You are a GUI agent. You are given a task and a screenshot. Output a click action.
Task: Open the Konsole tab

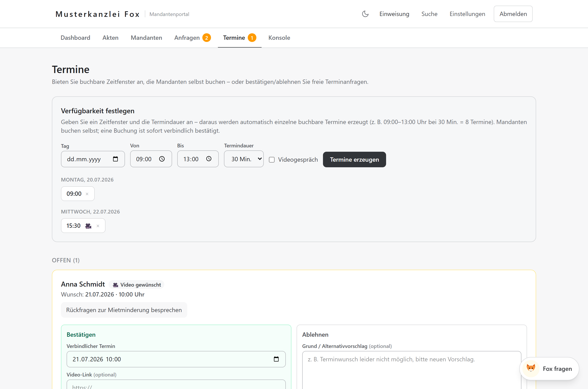[279, 38]
